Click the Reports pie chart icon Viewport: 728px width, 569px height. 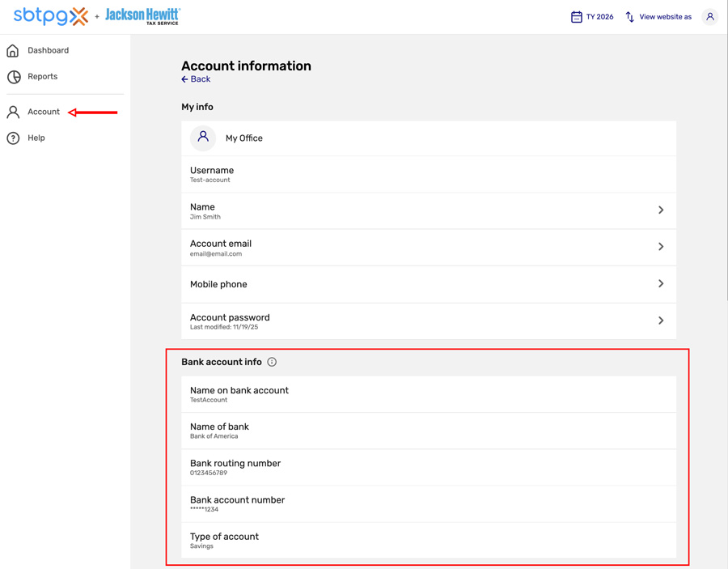point(14,77)
